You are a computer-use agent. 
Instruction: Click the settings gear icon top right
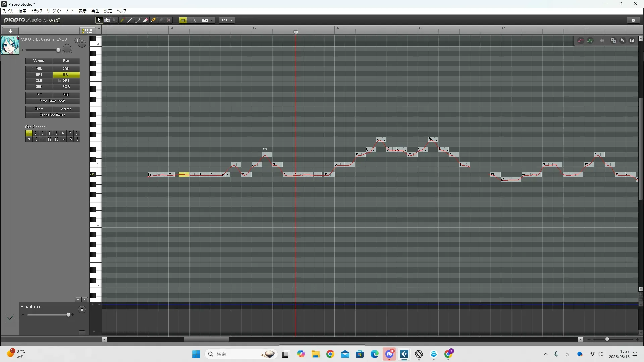[633, 20]
